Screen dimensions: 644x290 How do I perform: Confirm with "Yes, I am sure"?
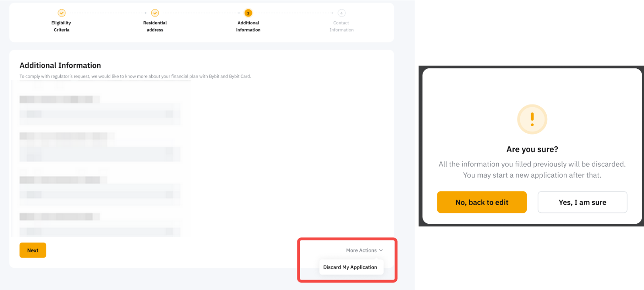pos(582,202)
